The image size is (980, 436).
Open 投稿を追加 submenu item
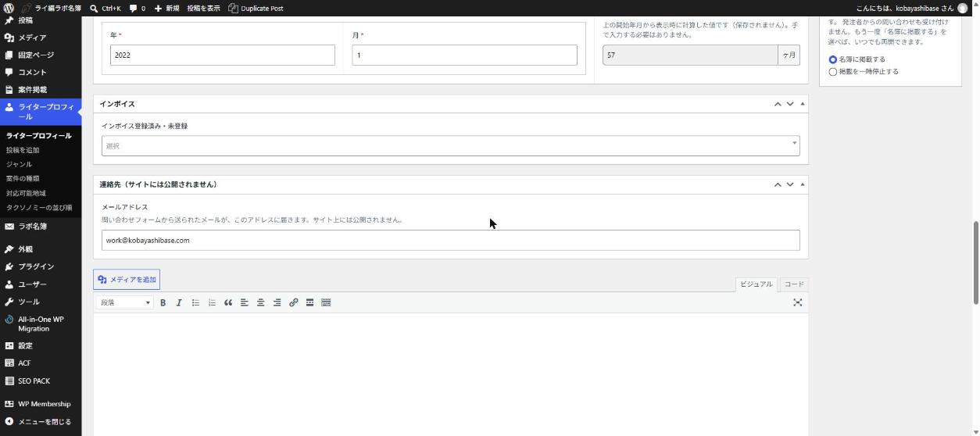23,150
